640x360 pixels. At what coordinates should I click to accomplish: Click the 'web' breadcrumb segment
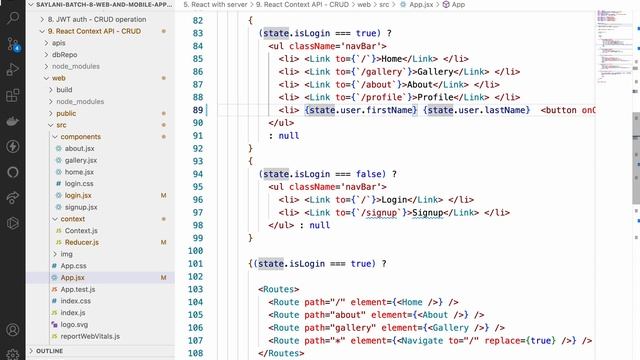[364, 4]
